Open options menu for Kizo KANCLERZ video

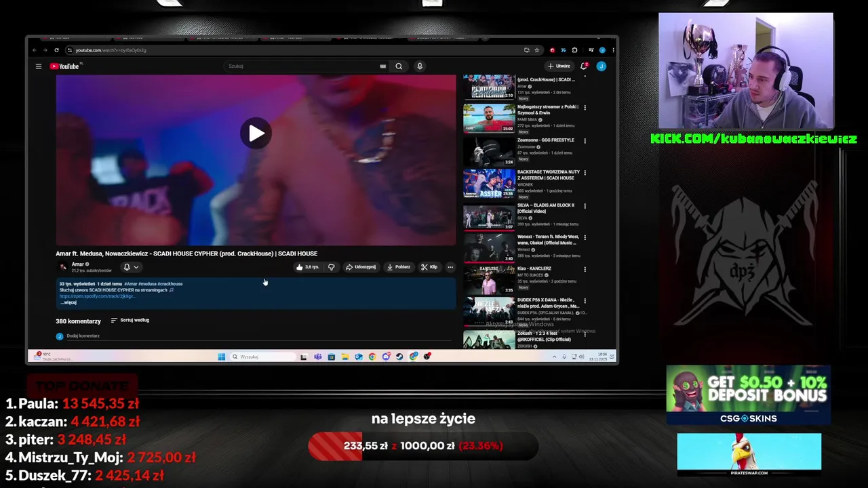click(x=585, y=270)
